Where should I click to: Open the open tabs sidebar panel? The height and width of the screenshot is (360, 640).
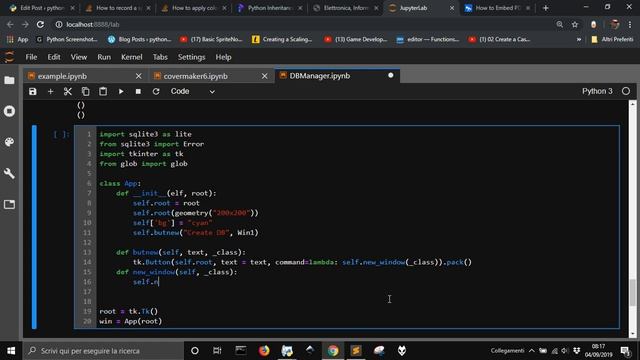tap(9, 204)
